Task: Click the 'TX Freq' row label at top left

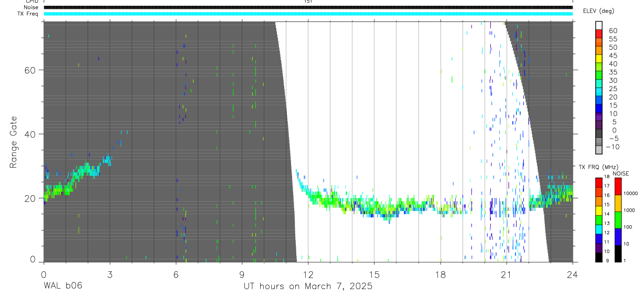Action: (29, 14)
